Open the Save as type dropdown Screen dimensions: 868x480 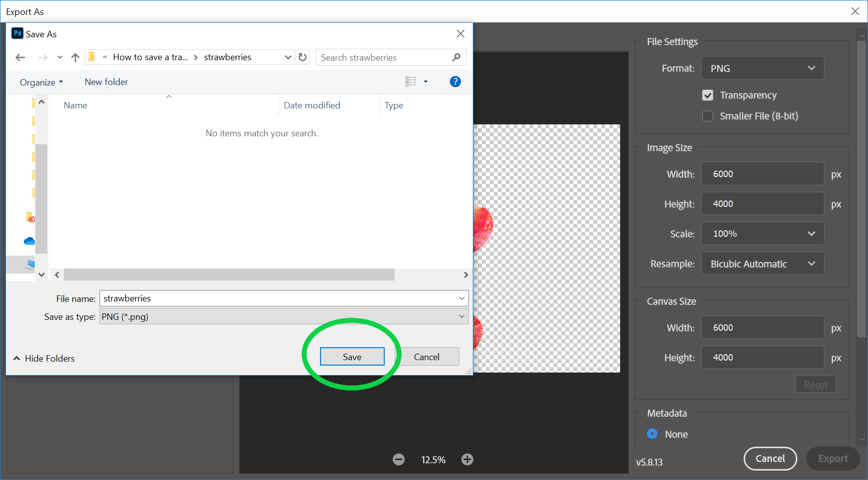[x=284, y=316]
